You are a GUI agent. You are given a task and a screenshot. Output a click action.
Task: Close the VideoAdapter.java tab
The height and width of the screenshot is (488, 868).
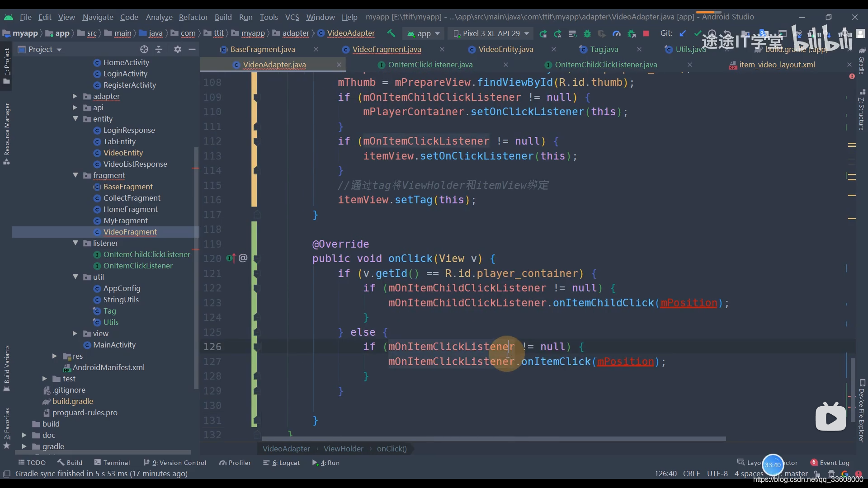339,65
